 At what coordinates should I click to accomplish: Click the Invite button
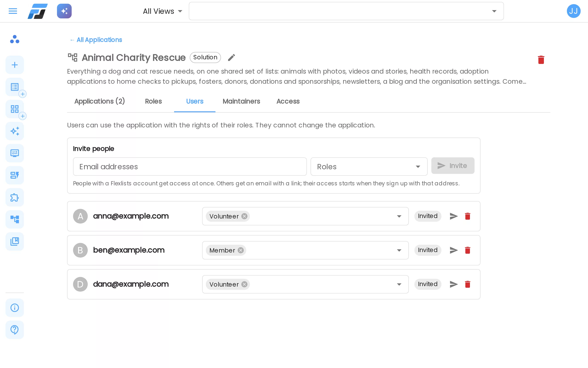tap(453, 166)
